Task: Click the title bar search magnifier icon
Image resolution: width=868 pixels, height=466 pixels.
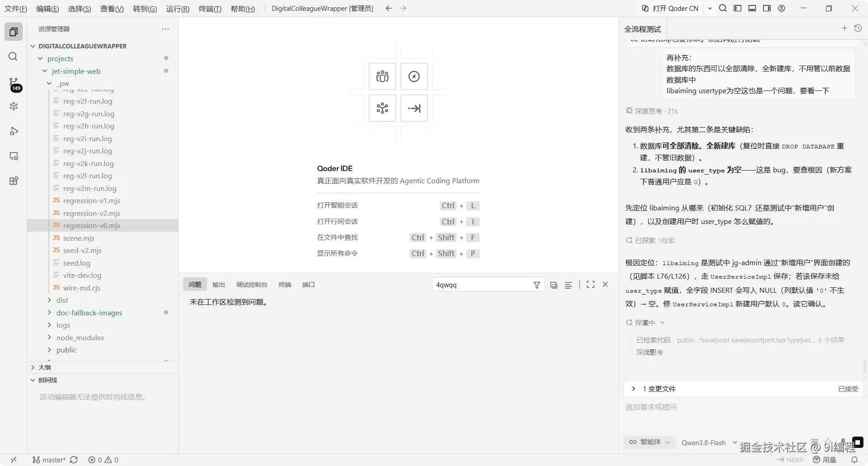Action: click(723, 8)
